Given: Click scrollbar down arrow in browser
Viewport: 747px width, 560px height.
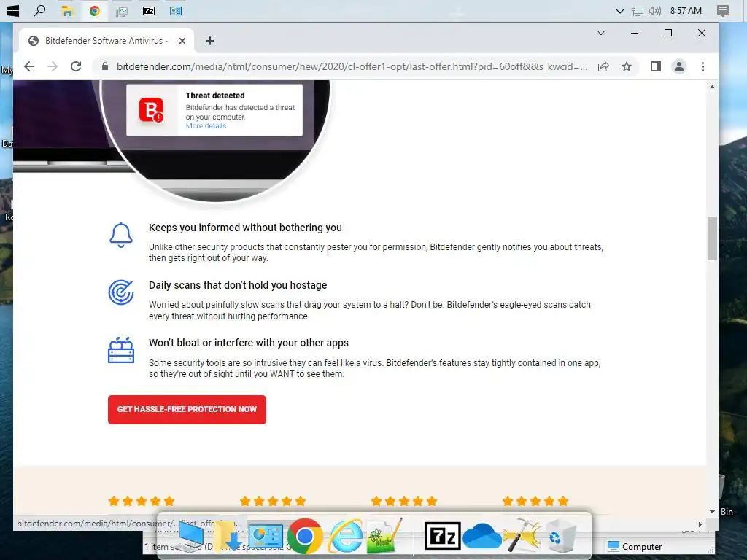Looking at the screenshot, I should coord(712,511).
